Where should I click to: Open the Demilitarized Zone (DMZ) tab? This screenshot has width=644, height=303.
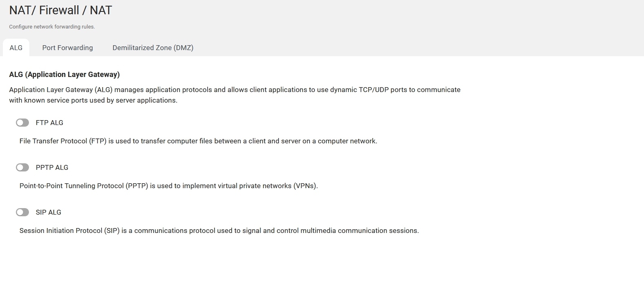(153, 48)
